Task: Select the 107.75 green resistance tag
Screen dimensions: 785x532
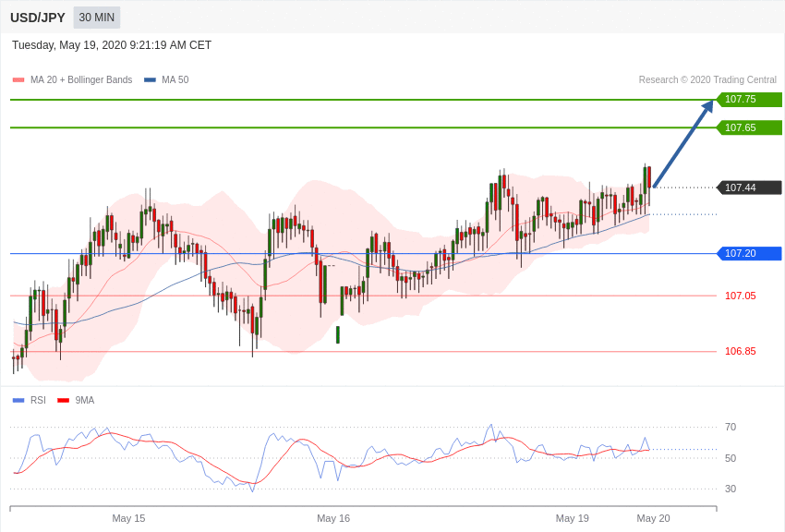Action: [750, 99]
